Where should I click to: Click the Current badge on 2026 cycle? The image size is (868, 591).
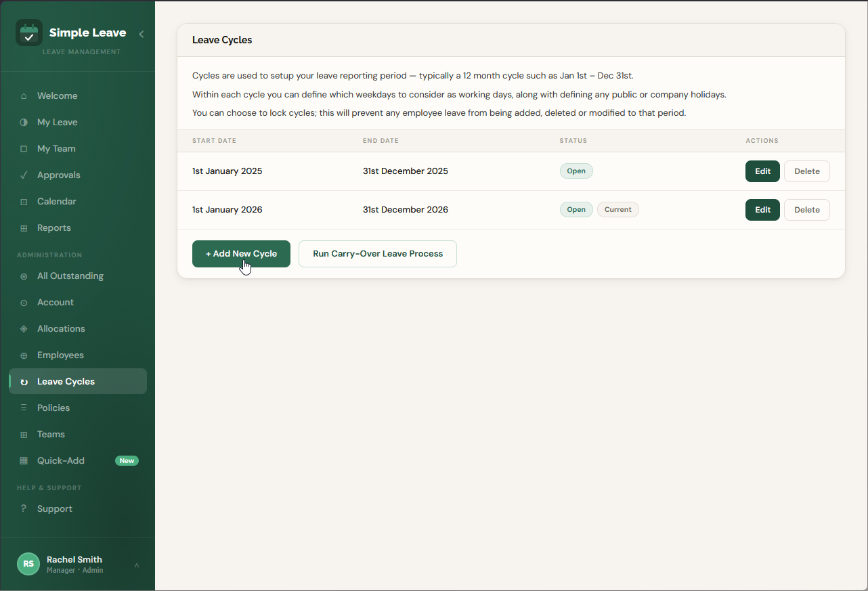[617, 210]
